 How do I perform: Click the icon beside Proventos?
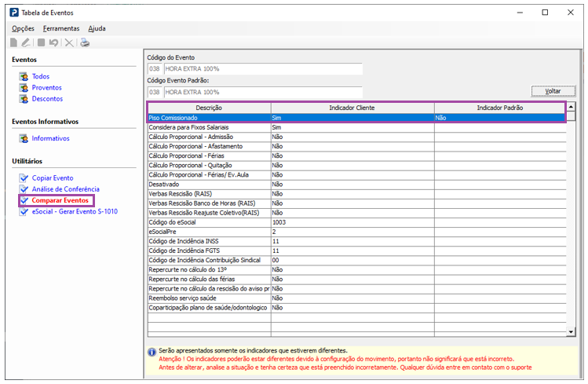click(x=24, y=88)
